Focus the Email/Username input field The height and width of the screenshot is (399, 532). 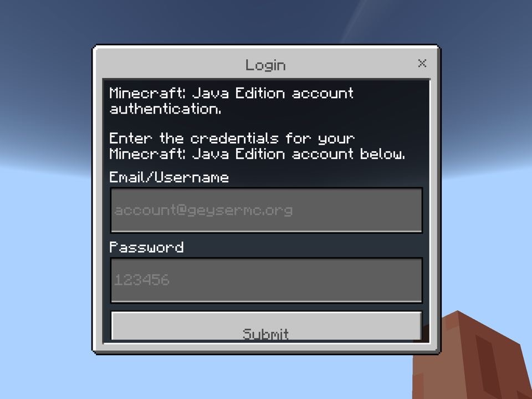(267, 211)
